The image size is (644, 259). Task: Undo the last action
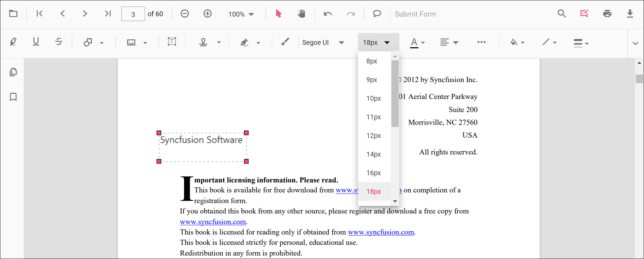point(328,14)
